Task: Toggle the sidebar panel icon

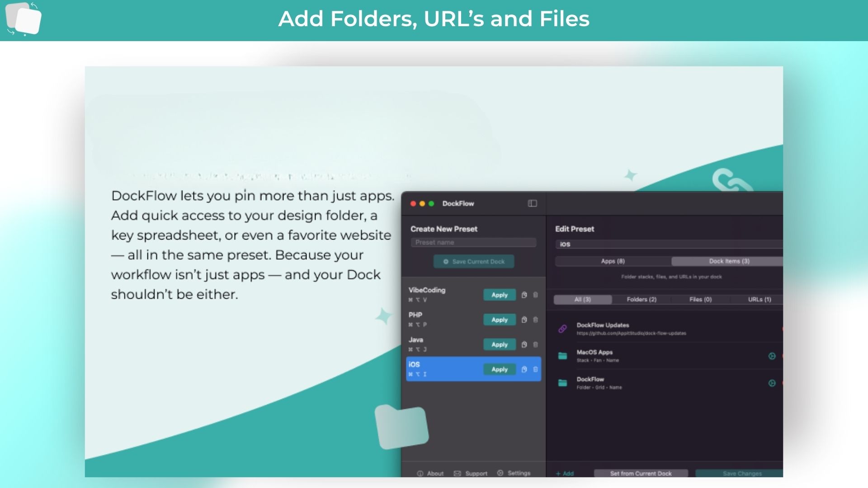Action: tap(532, 203)
